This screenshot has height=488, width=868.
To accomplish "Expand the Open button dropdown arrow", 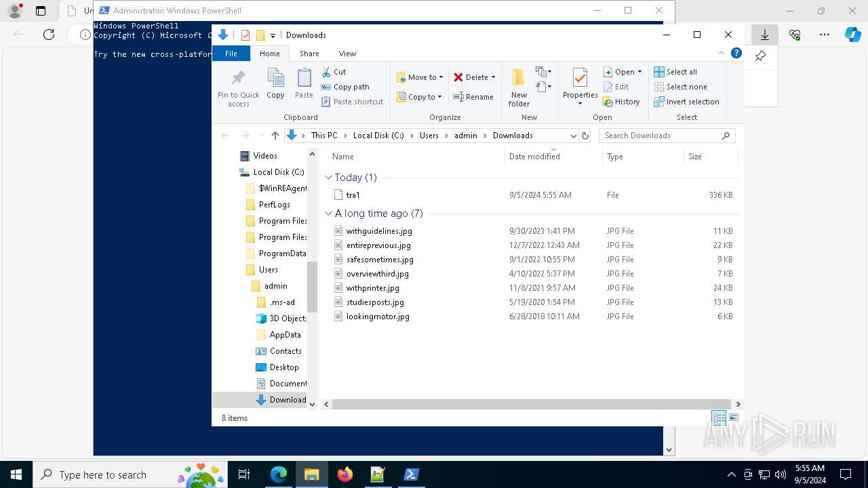I will 639,72.
